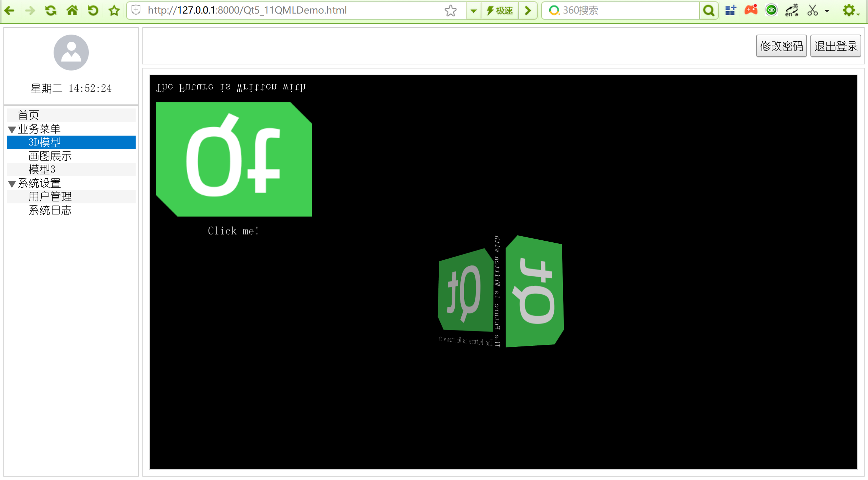Image resolution: width=868 pixels, height=480 pixels.
Task: Click the screenshot scissors icon
Action: tap(813, 11)
